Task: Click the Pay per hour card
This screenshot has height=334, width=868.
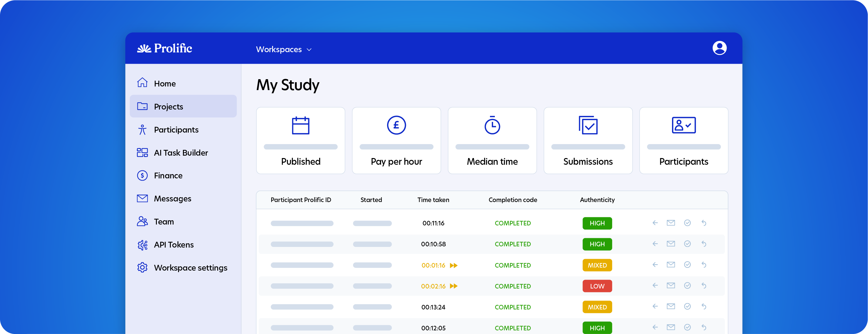Action: tap(396, 140)
